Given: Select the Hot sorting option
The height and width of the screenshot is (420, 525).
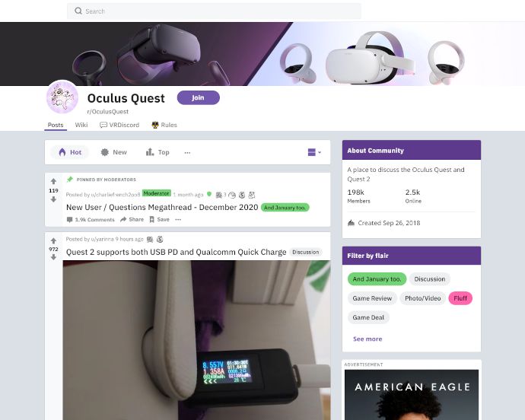Looking at the screenshot, I should coord(70,152).
